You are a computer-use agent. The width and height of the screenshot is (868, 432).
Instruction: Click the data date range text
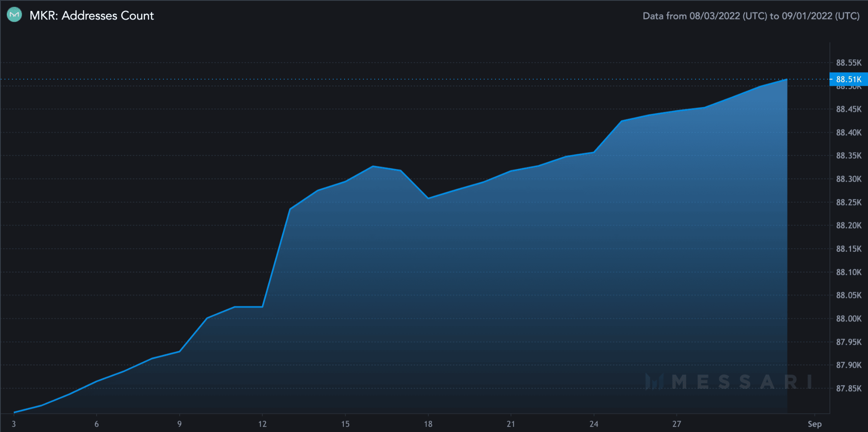pos(751,16)
